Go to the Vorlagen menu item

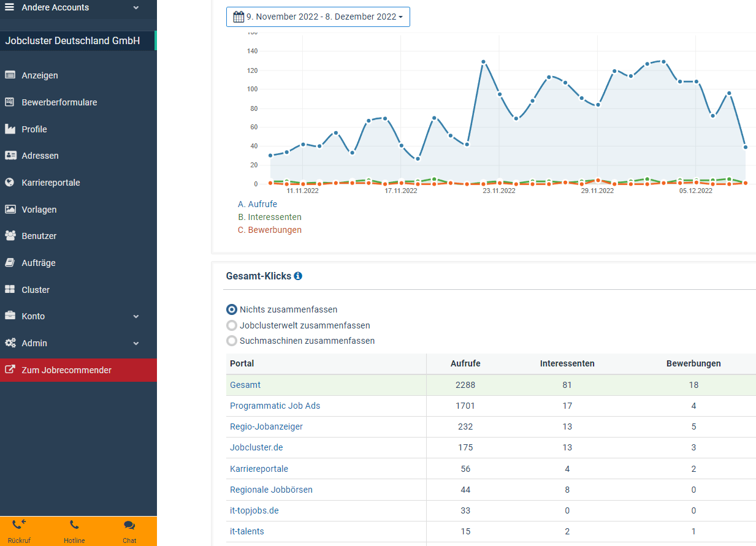tap(39, 210)
